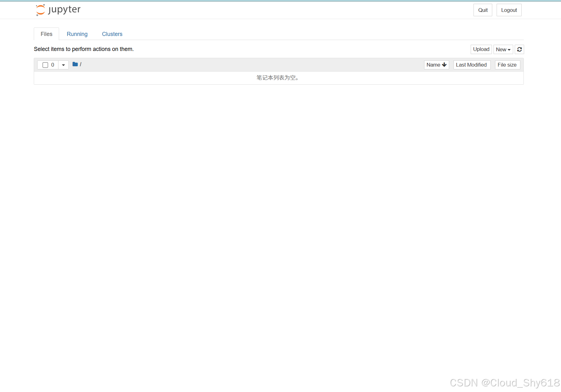Switch to the Files tab
Viewport: 561px width, 392px height.
coord(47,34)
